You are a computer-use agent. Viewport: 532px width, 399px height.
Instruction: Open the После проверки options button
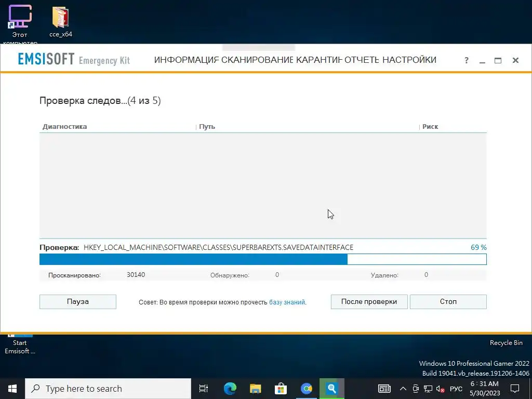point(369,302)
